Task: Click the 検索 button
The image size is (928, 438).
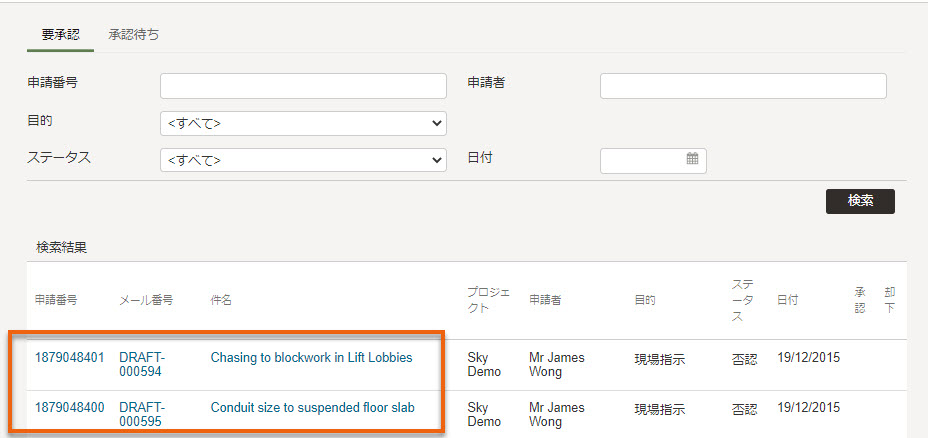Action: (860, 201)
